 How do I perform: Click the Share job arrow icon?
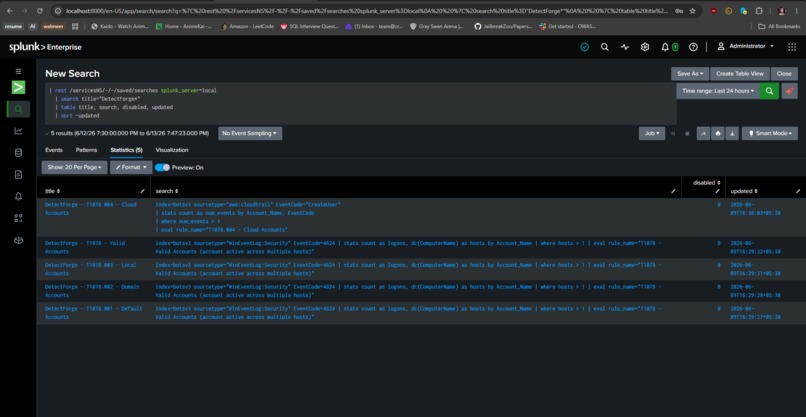click(x=703, y=134)
